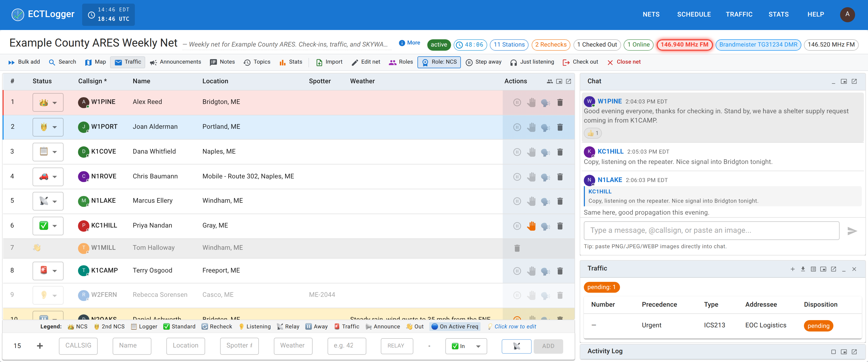Click the pause icon in K1COVE row

click(517, 152)
